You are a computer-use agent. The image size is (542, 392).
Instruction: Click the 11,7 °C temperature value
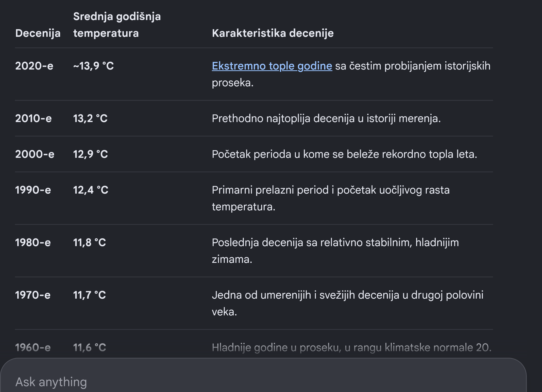(x=90, y=295)
